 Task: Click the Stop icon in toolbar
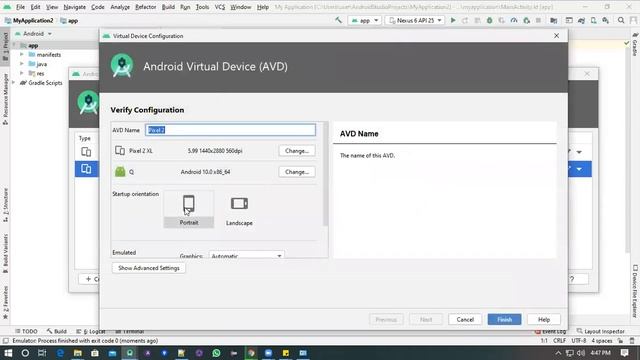click(538, 20)
